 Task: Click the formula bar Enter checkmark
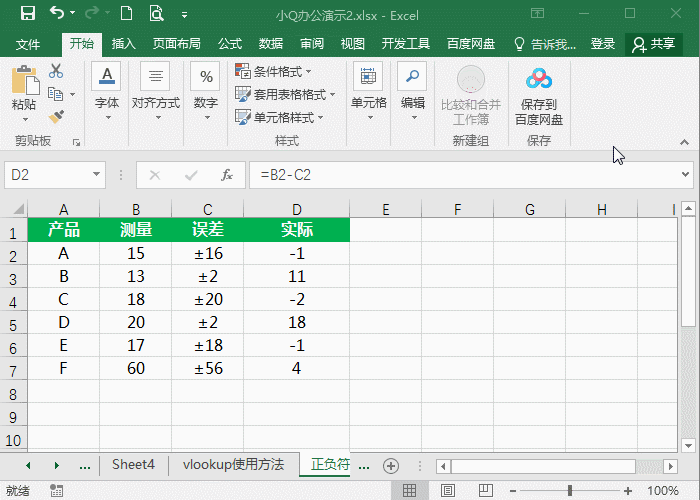(x=191, y=175)
